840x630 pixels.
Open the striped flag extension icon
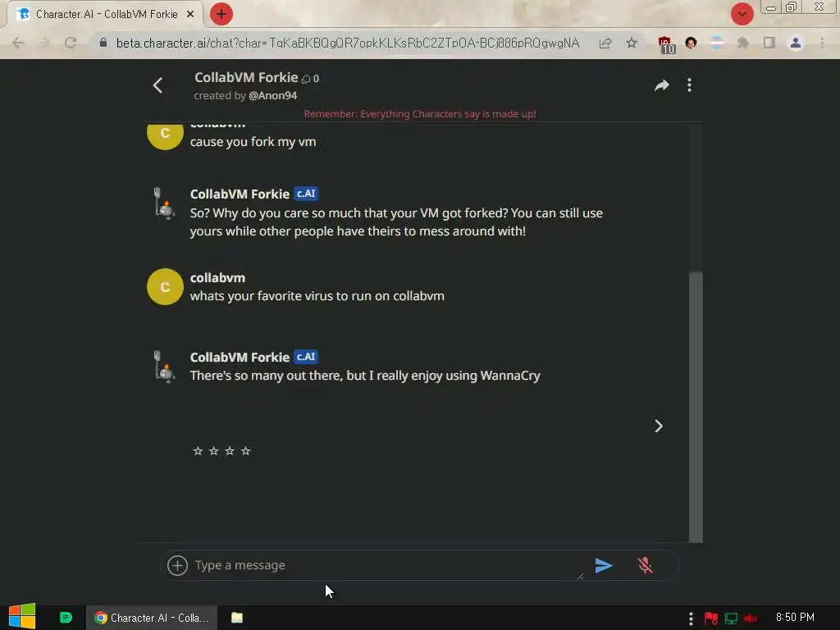(x=717, y=43)
